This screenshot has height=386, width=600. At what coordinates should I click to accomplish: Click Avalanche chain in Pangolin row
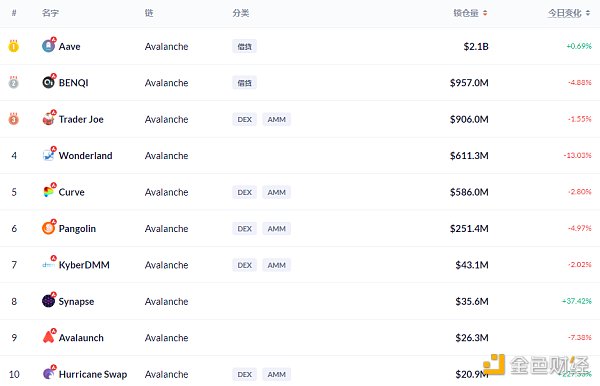click(x=166, y=228)
